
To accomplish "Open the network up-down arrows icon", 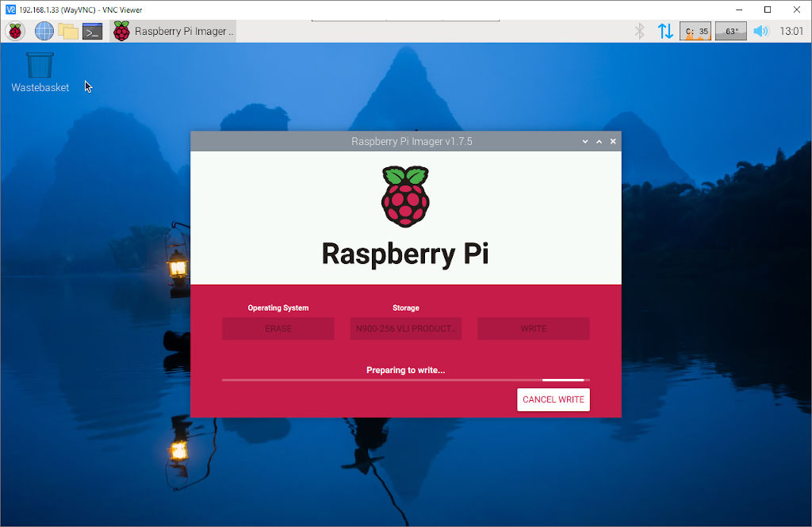I will click(665, 31).
